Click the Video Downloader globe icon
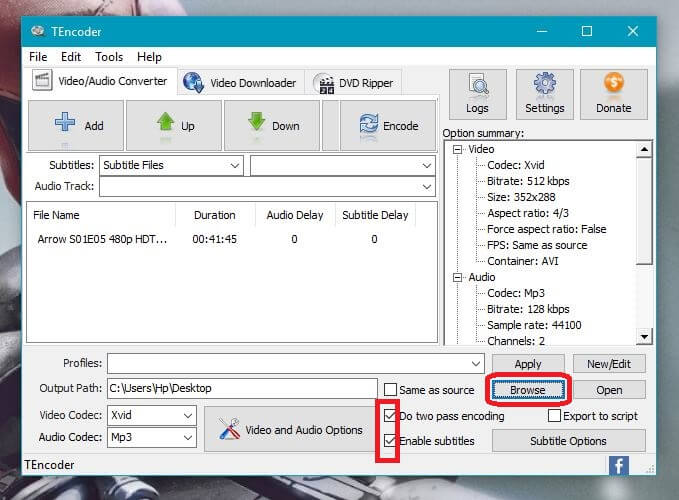 click(193, 82)
